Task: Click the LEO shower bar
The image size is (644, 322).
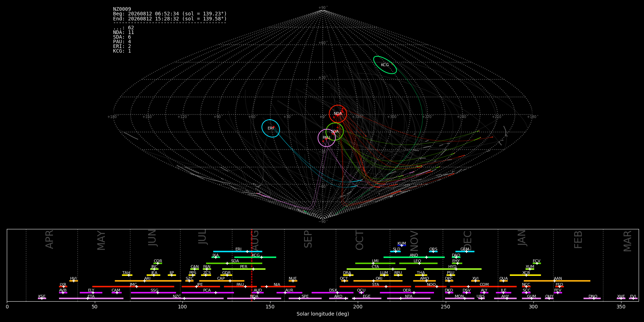Action: (418, 263)
